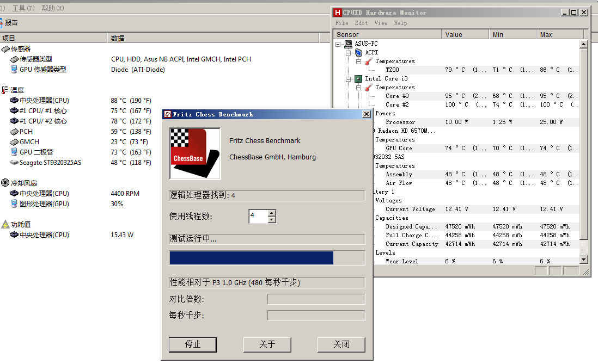
Task: Click the 关于 button
Action: [267, 344]
